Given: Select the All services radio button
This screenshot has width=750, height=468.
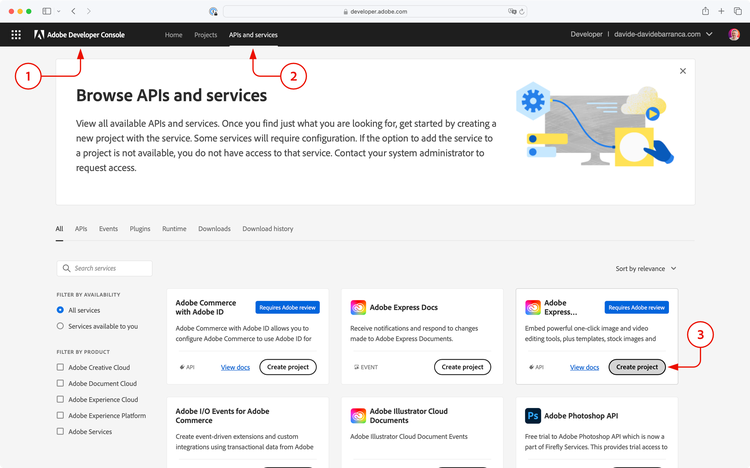Looking at the screenshot, I should [x=60, y=311].
